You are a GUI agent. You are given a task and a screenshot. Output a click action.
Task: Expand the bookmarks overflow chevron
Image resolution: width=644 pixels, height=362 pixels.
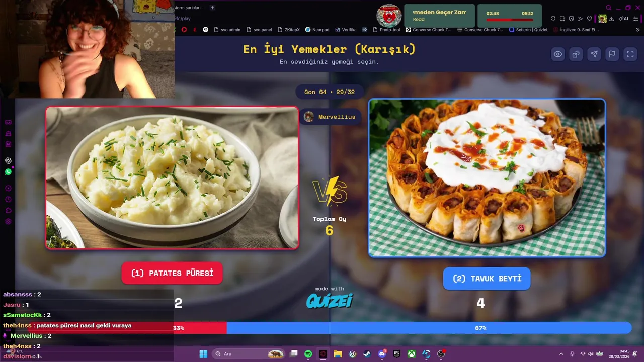[638, 30]
